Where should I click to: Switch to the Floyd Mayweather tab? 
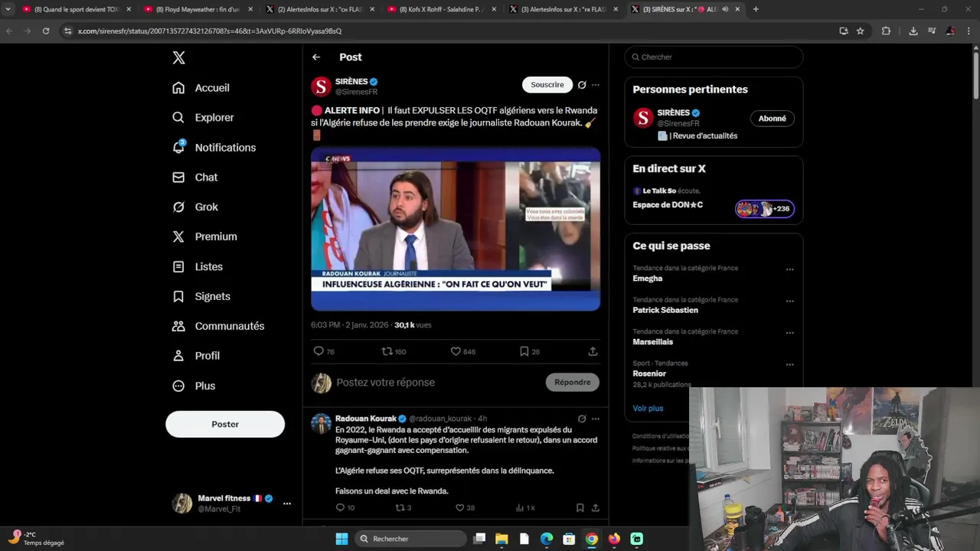198,9
